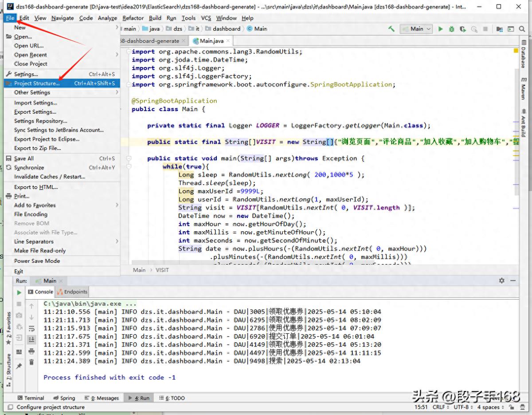
Task: Click the cursor position 15:51 indicator
Action: point(421,407)
